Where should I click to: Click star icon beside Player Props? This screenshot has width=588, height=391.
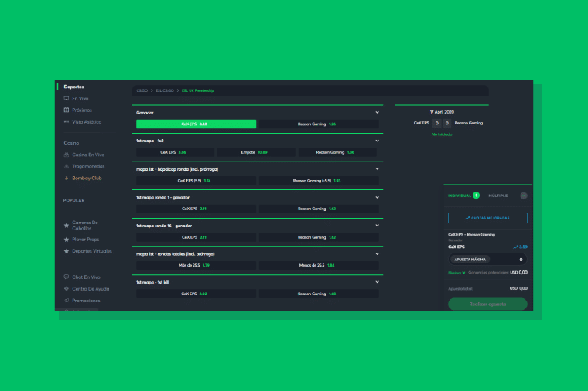(67, 240)
